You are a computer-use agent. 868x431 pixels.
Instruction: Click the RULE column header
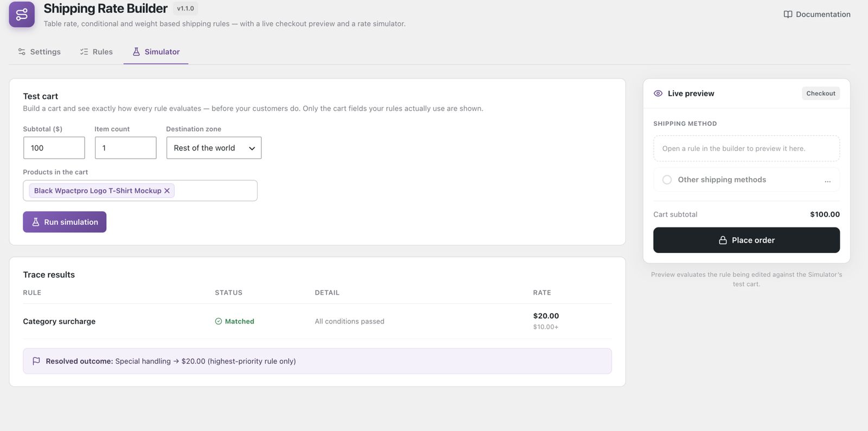point(32,293)
